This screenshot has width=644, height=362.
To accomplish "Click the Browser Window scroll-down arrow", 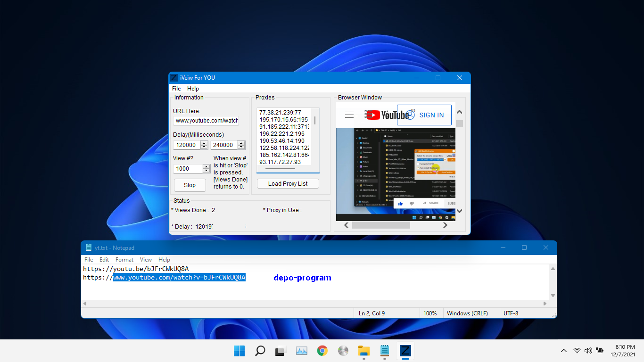I will tap(460, 211).
